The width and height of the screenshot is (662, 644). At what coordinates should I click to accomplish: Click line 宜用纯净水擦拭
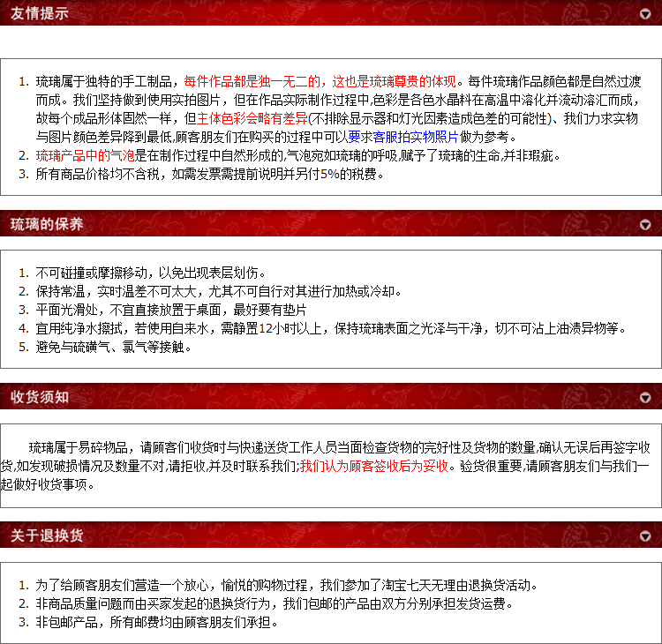pos(331,328)
